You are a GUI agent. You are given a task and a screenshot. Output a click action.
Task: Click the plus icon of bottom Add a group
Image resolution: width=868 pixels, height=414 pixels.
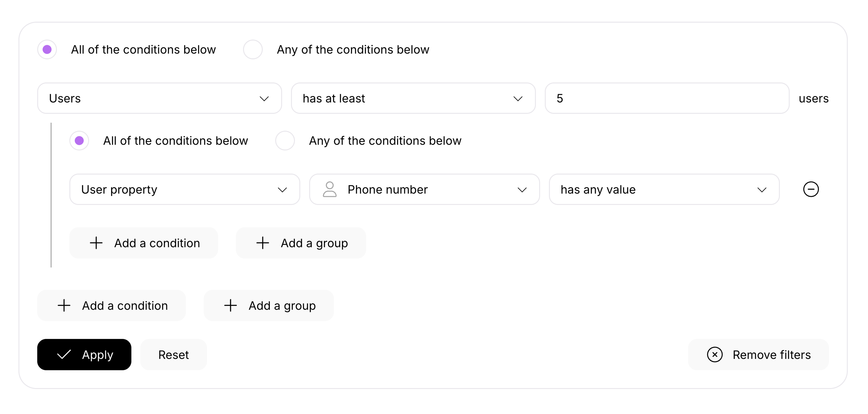pyautogui.click(x=231, y=306)
